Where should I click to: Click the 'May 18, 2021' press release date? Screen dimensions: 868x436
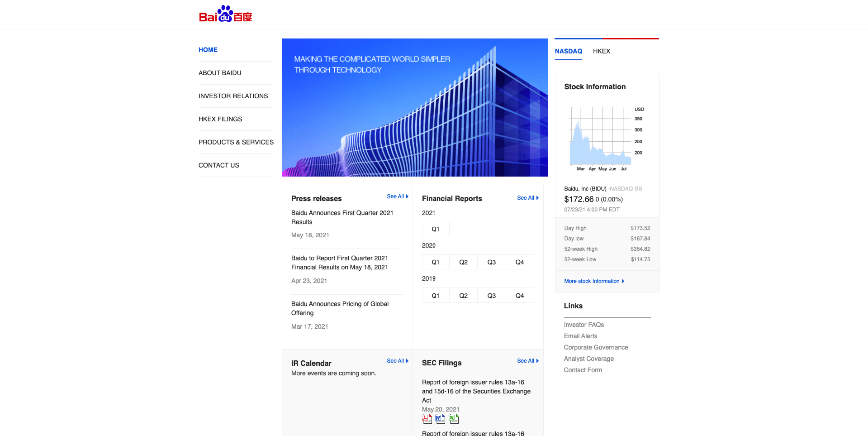click(x=310, y=235)
